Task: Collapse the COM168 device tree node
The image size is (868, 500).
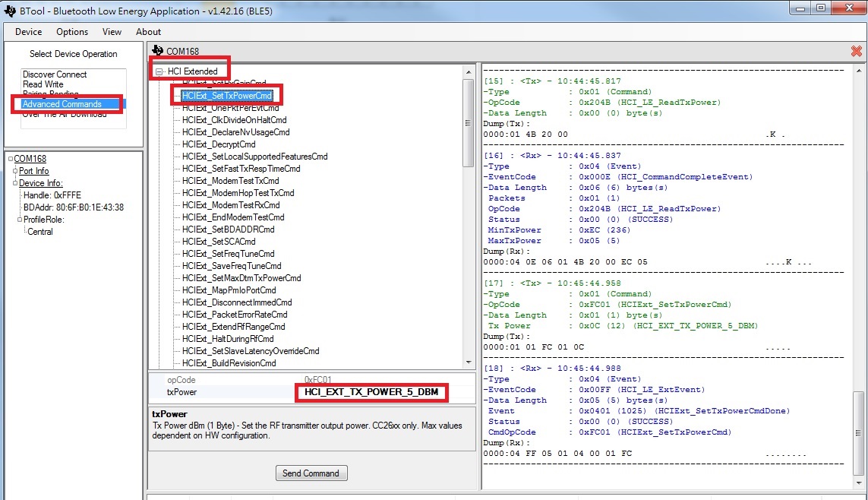Action: point(11,159)
